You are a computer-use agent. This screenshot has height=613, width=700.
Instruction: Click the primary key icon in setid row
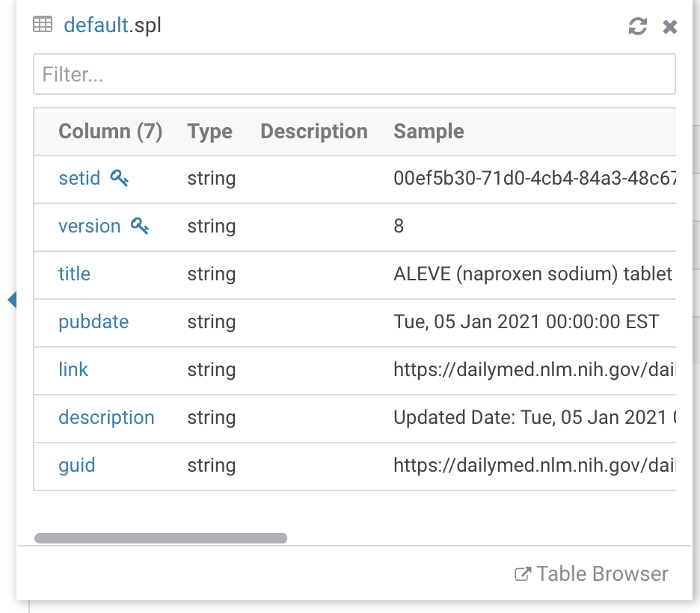[120, 178]
